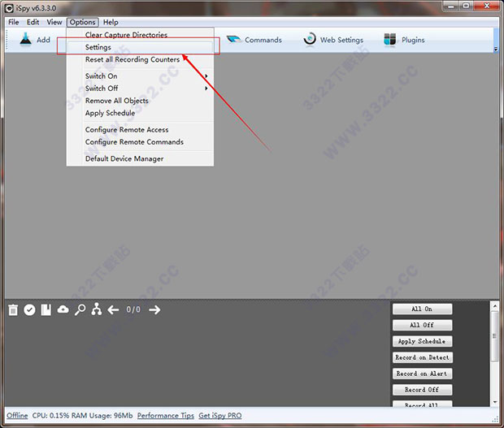The image size is (504, 428).
Task: Click the All Off button
Action: coord(422,325)
